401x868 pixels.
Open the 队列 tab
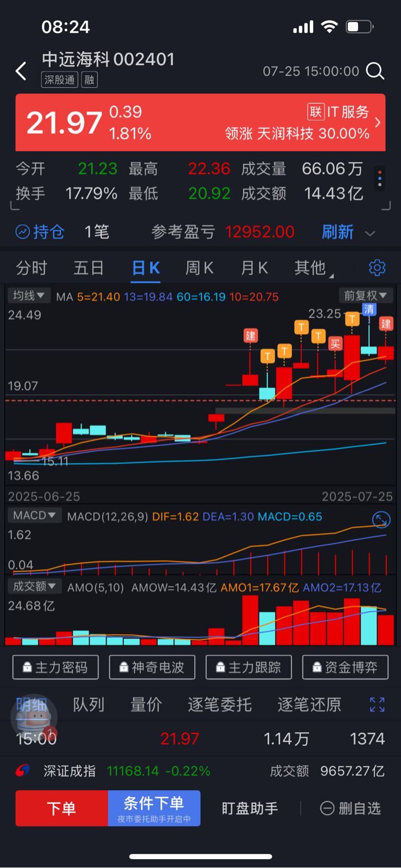(x=89, y=705)
